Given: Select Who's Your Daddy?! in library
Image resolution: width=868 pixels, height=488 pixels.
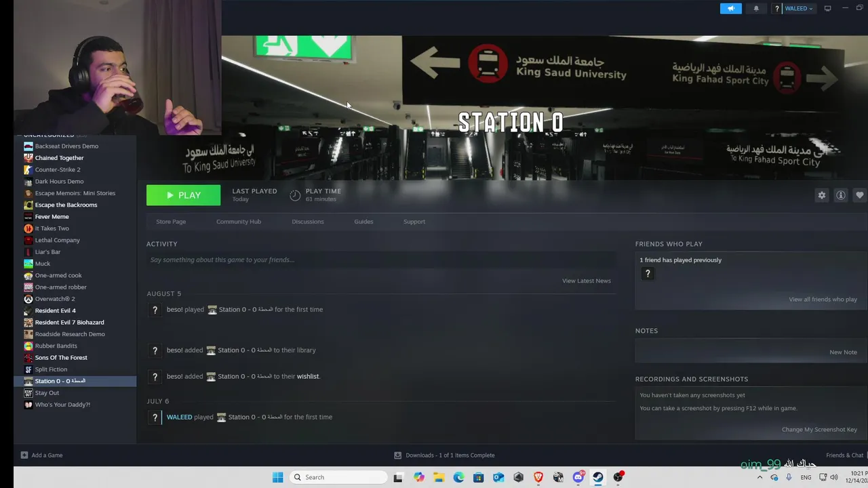Looking at the screenshot, I should [x=62, y=405].
